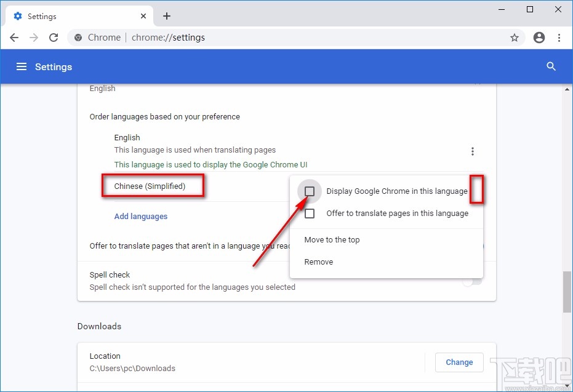Viewport: 573px width, 392px height.
Task: Bookmark this page with the star icon
Action: pyautogui.click(x=515, y=38)
